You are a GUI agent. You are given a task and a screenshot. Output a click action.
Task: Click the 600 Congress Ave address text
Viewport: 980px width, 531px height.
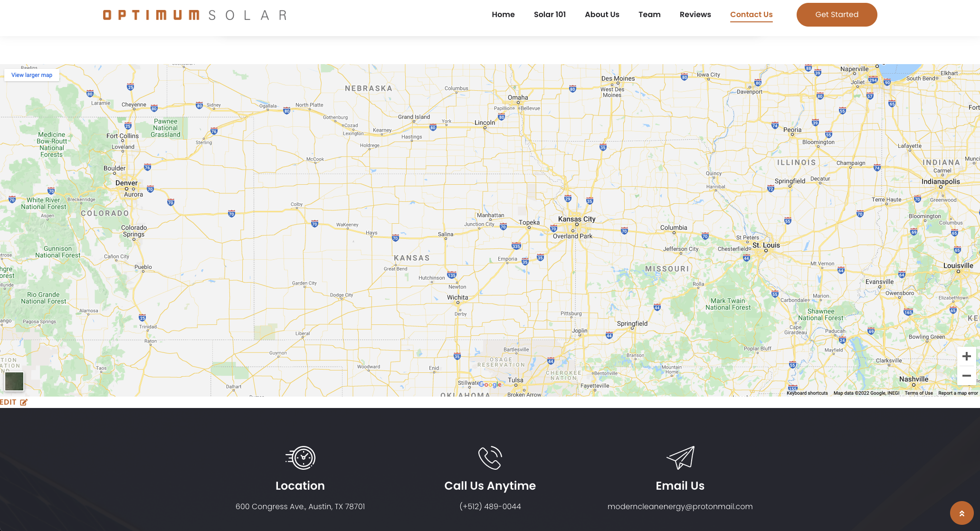[300, 507]
